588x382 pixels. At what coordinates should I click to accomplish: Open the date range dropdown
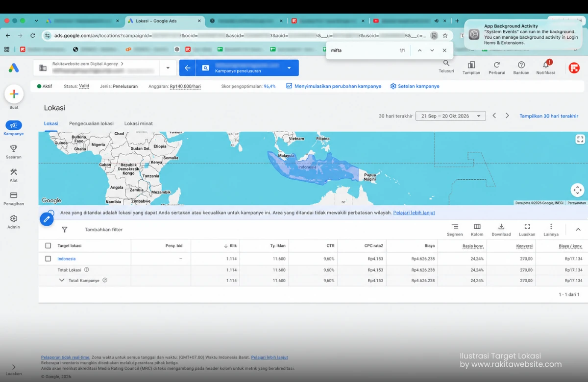point(451,116)
